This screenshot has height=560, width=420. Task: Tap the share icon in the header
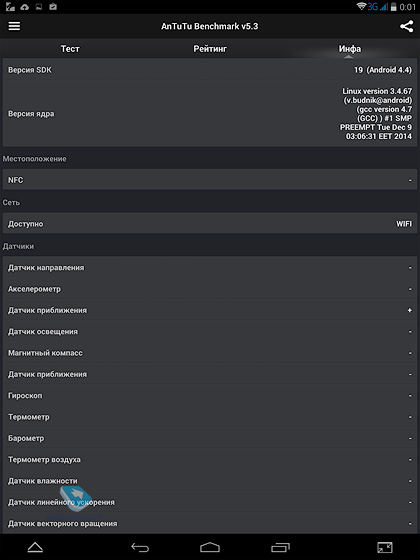pyautogui.click(x=406, y=26)
